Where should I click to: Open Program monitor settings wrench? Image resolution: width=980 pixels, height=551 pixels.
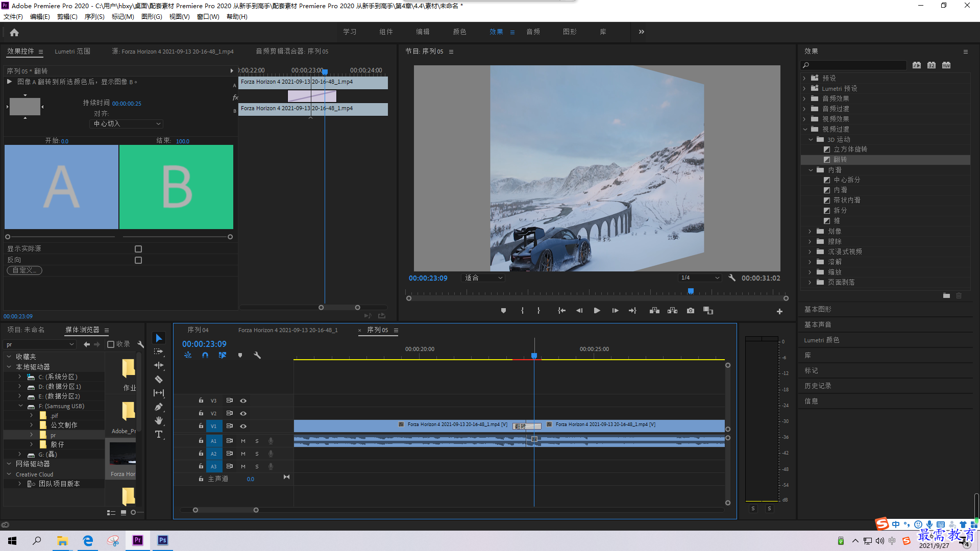[x=732, y=278]
